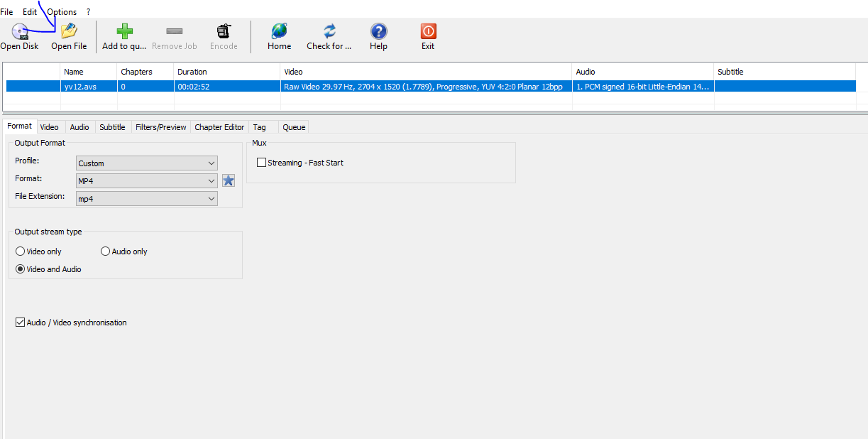868x439 pixels.
Task: Click the Remove Job toolbar icon
Action: tap(174, 31)
